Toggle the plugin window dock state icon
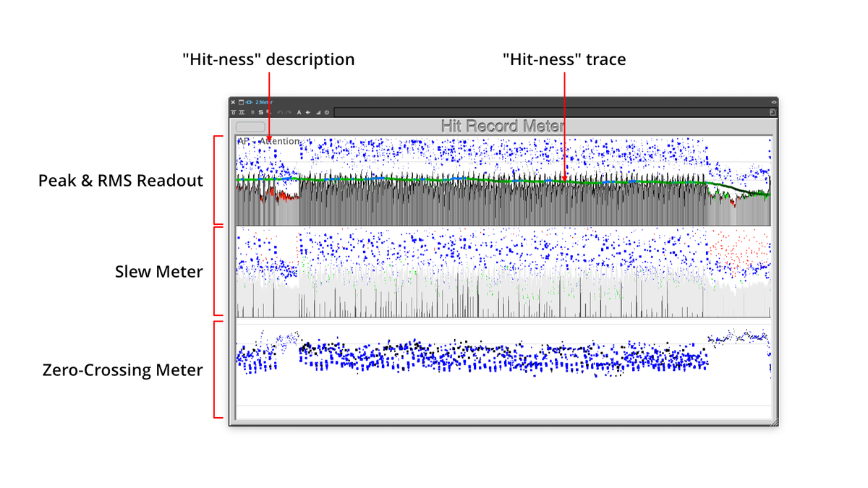Screen dimensions: 868x488 [x=774, y=102]
